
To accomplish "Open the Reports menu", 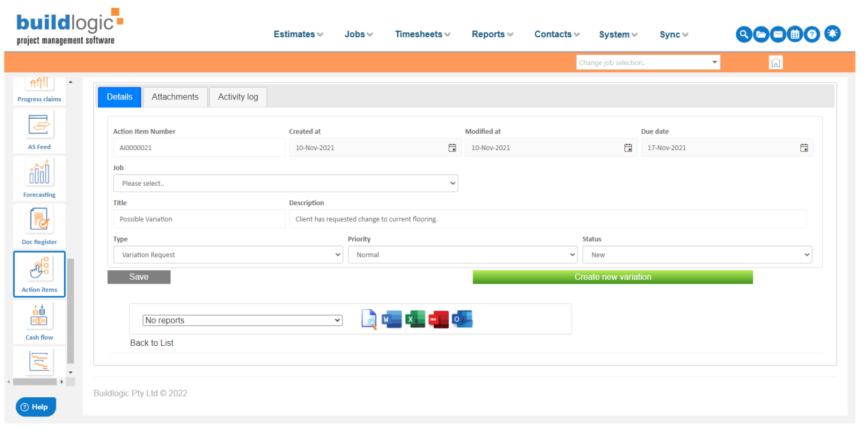I will tap(488, 34).
